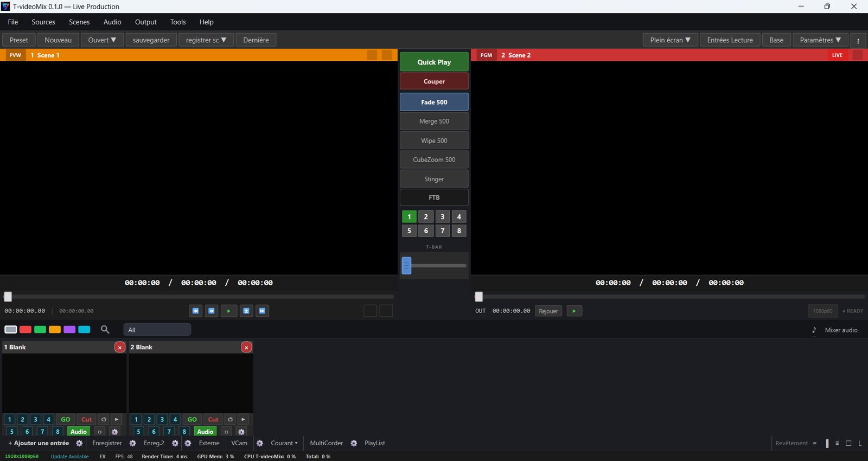Click the music note icon beside Mixer audio
Image resolution: width=868 pixels, height=461 pixels.
pyautogui.click(x=814, y=330)
